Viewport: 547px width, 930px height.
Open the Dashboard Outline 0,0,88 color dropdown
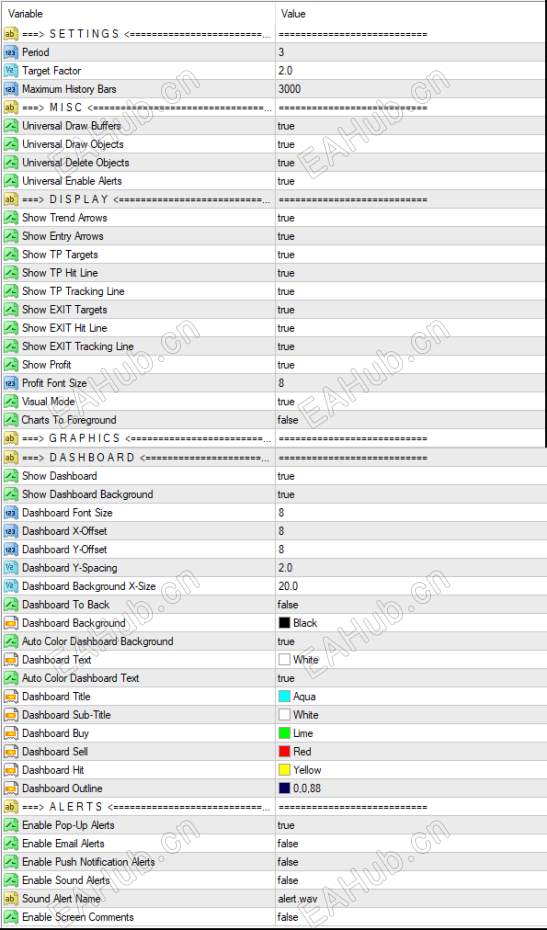(410, 788)
